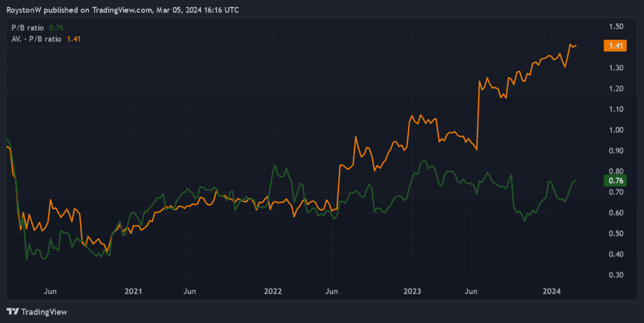644x323 pixels.
Task: Click the 2021 label on the time axis
Action: point(133,291)
